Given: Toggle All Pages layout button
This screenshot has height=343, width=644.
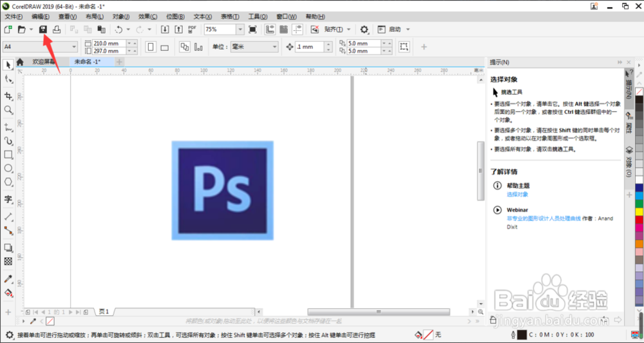Looking at the screenshot, I should [184, 47].
